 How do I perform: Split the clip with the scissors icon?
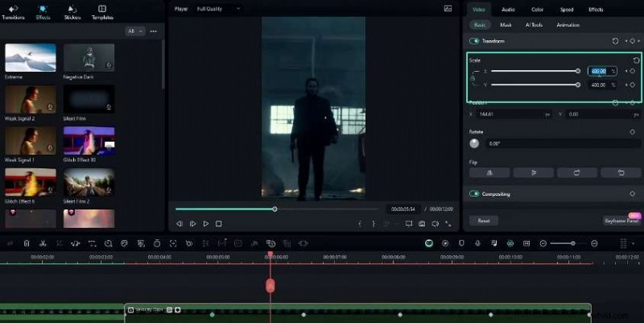[43, 244]
